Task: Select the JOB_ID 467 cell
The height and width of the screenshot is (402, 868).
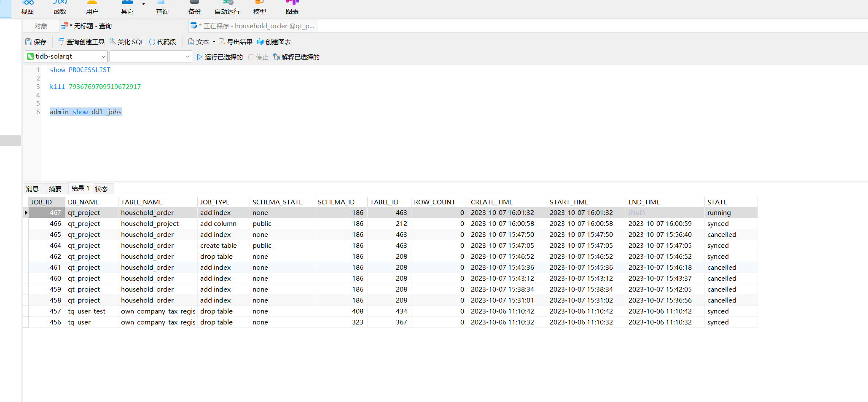Action: (x=47, y=213)
